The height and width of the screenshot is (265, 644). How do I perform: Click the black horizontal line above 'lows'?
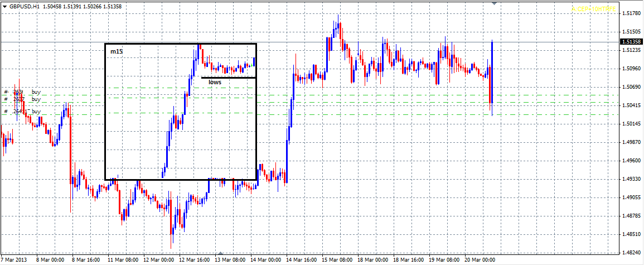click(227, 77)
